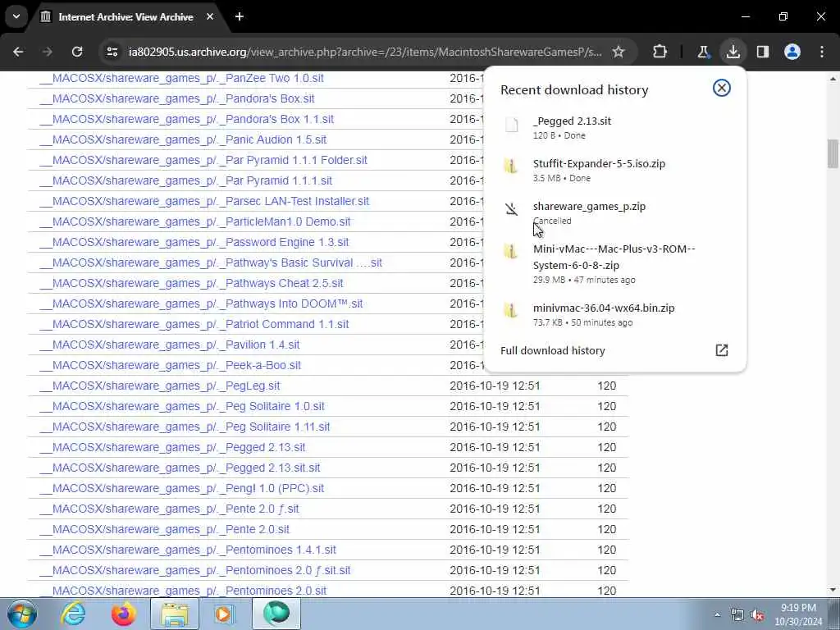The height and width of the screenshot is (630, 840).
Task: Click the cancelled download icon for shareware_games_p.zip
Action: (x=512, y=209)
